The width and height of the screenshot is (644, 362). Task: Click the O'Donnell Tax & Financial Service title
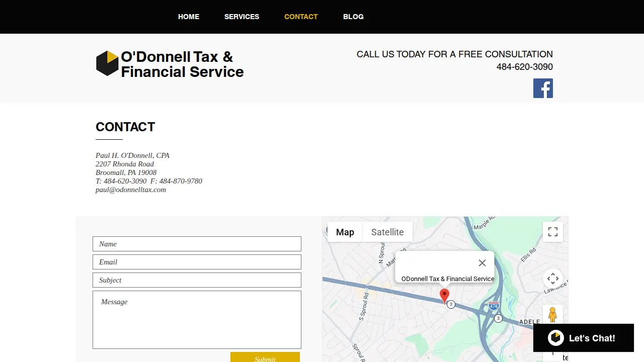(x=182, y=64)
